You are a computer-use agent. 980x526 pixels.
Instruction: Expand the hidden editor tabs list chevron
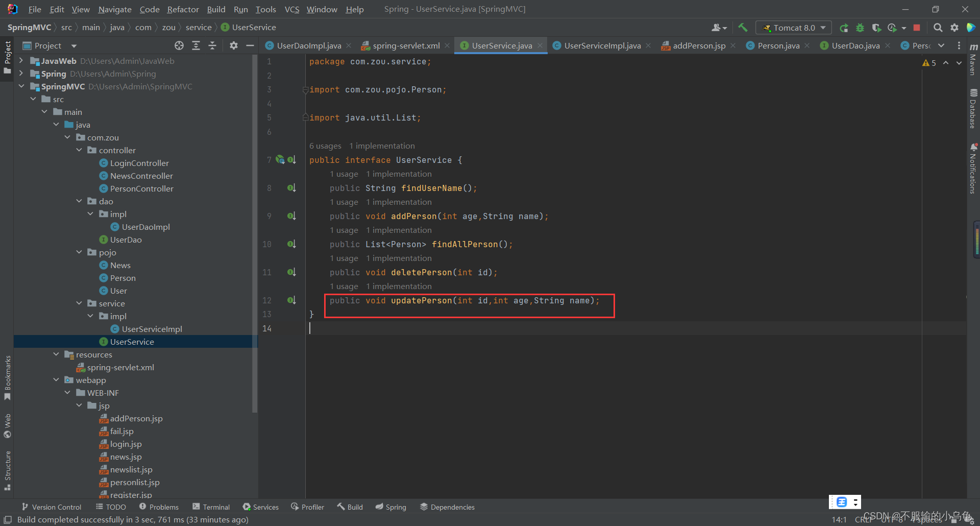click(x=941, y=45)
